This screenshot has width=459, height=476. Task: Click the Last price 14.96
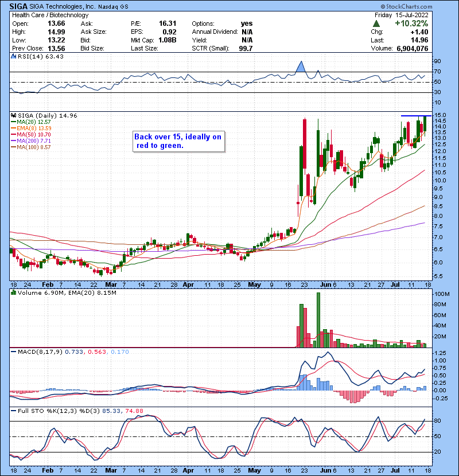click(419, 40)
